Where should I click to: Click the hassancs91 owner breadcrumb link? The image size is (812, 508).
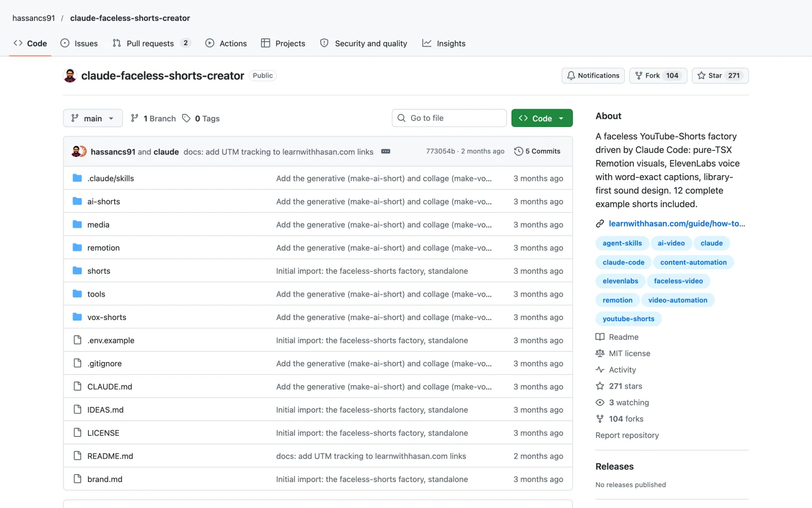[x=33, y=18]
